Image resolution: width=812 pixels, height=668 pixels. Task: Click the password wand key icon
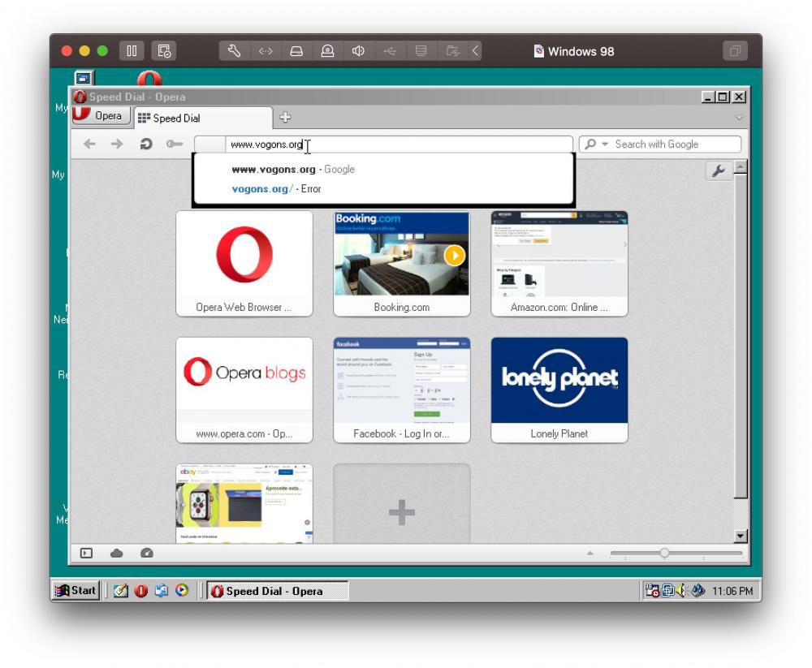pos(174,144)
